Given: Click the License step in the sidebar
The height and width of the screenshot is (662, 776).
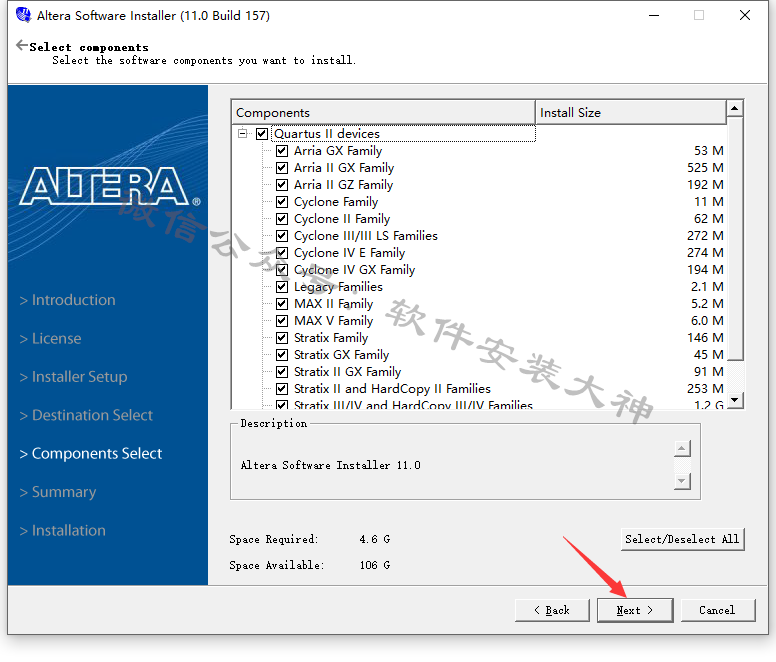Looking at the screenshot, I should coord(50,338).
